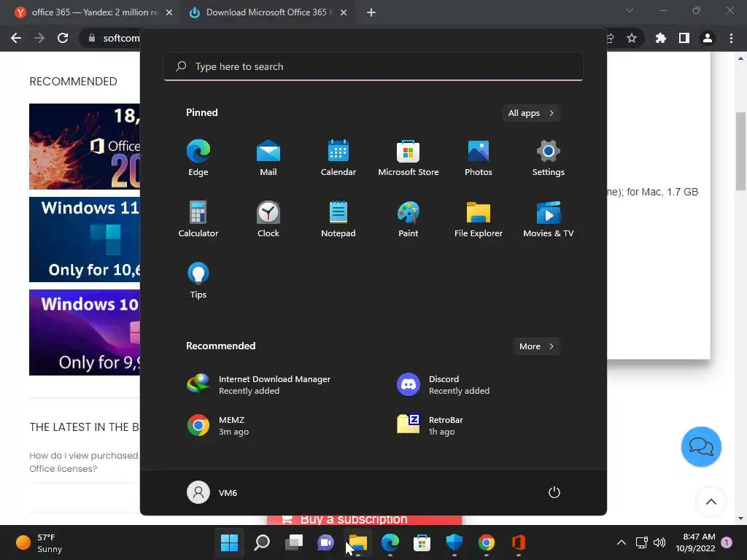This screenshot has width=747, height=560.
Task: Open Windows Security shield on taskbar
Action: point(454,542)
